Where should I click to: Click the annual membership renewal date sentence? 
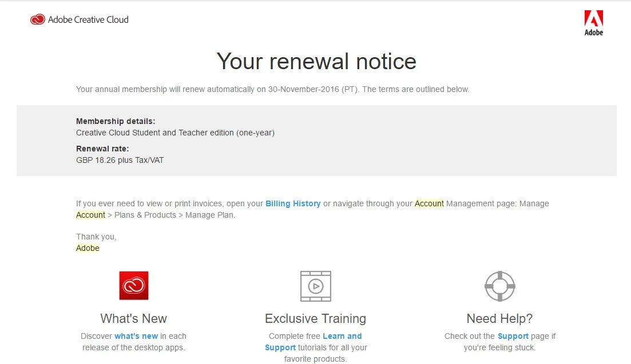272,90
